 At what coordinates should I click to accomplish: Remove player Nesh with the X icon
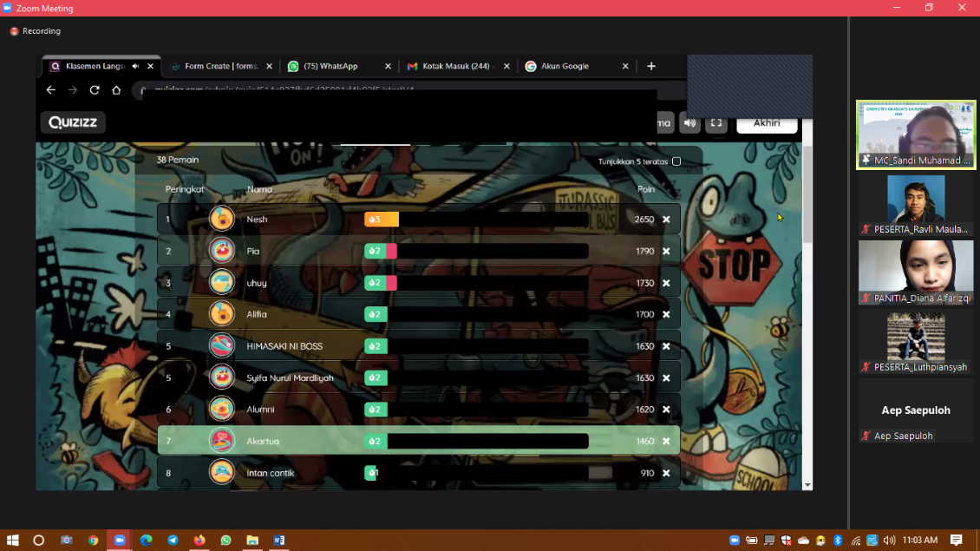click(666, 220)
